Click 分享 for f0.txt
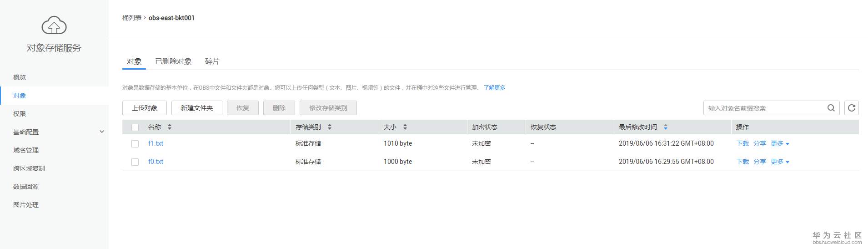 point(760,162)
